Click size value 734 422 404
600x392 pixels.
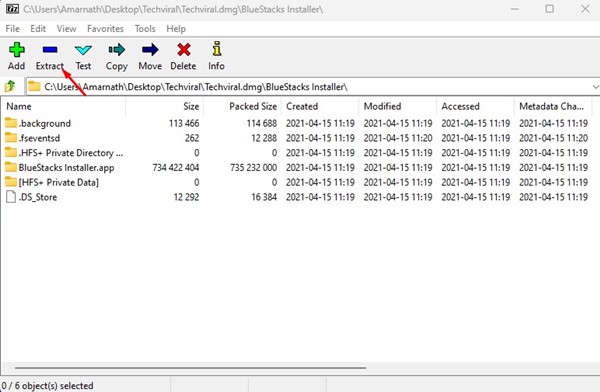click(x=176, y=167)
